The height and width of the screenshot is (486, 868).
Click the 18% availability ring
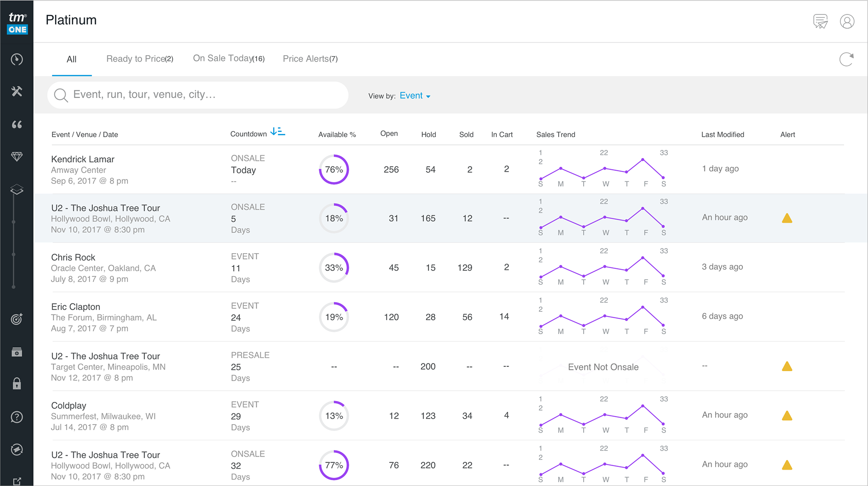coord(334,218)
